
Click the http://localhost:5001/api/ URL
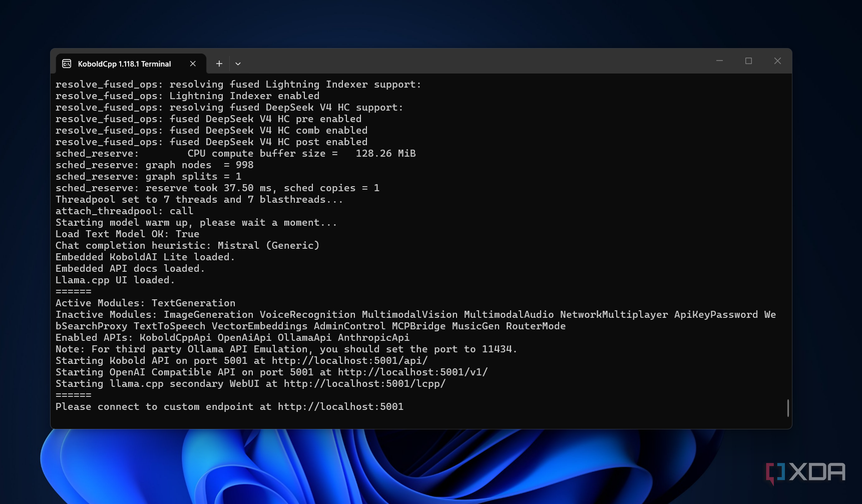[350, 361]
